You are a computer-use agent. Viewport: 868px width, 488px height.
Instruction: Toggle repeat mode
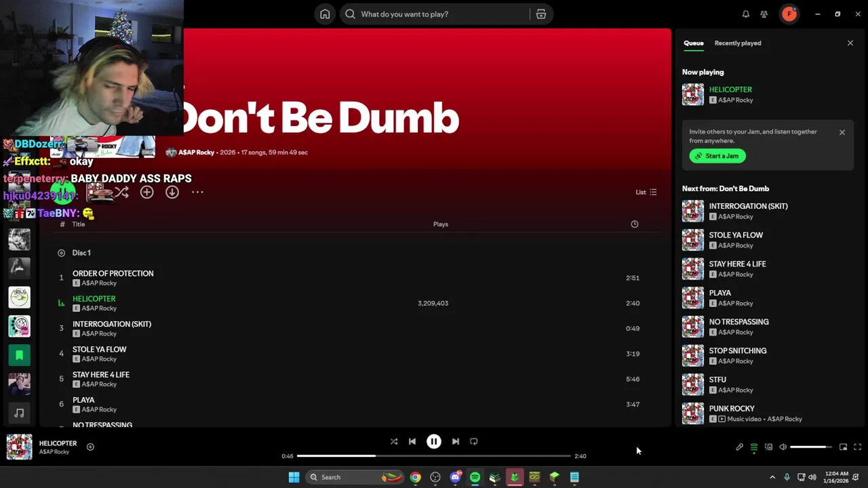(474, 441)
